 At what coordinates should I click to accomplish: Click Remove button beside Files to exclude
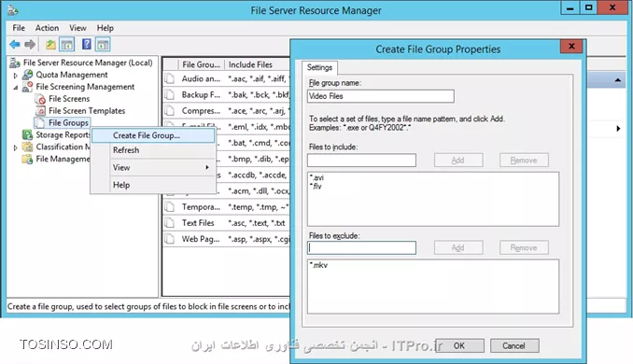click(524, 247)
